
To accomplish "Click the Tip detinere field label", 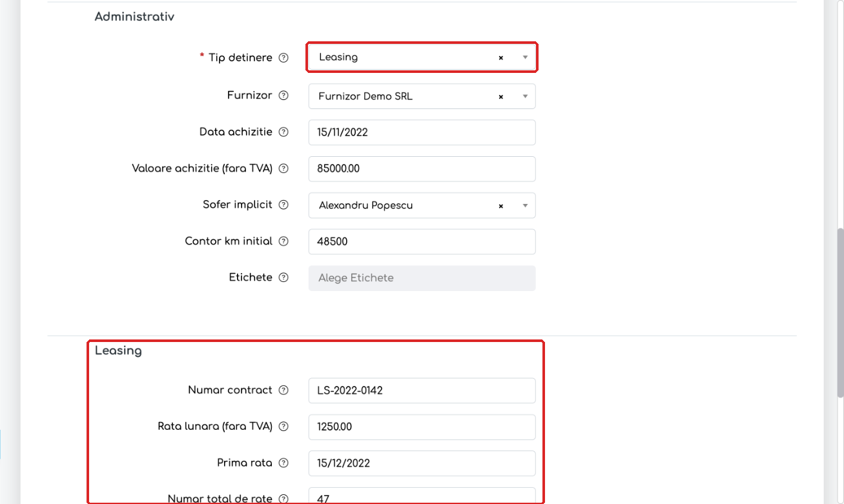I will (x=240, y=58).
